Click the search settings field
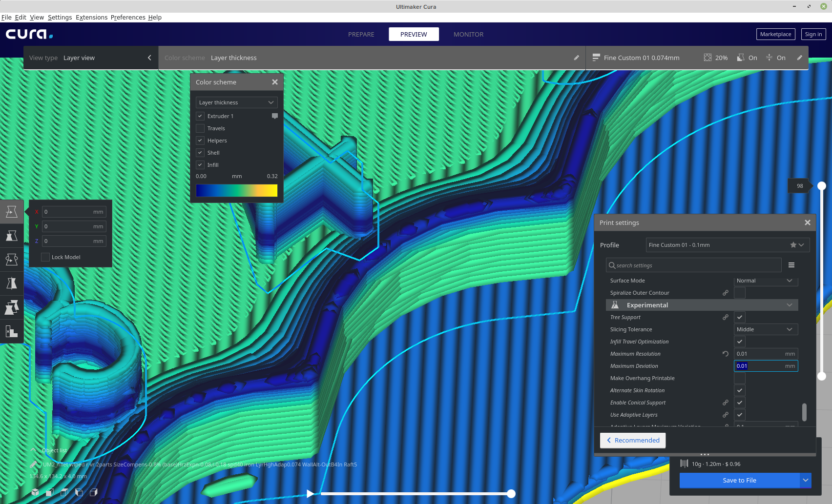The width and height of the screenshot is (832, 504). [x=693, y=265]
